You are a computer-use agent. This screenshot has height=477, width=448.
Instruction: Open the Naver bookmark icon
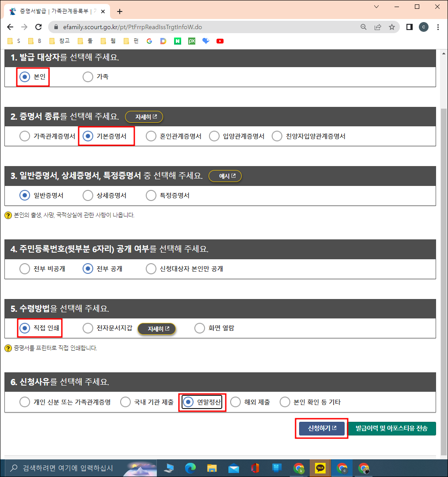pos(178,41)
